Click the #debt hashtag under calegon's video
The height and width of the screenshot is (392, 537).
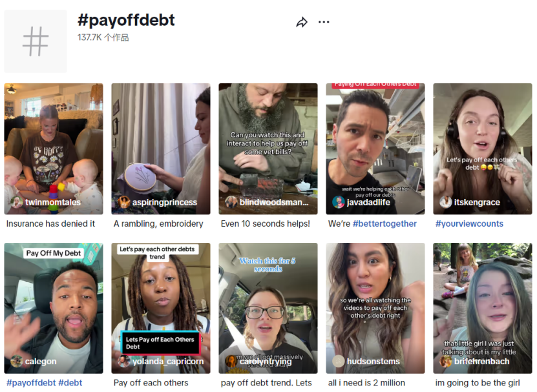click(70, 383)
